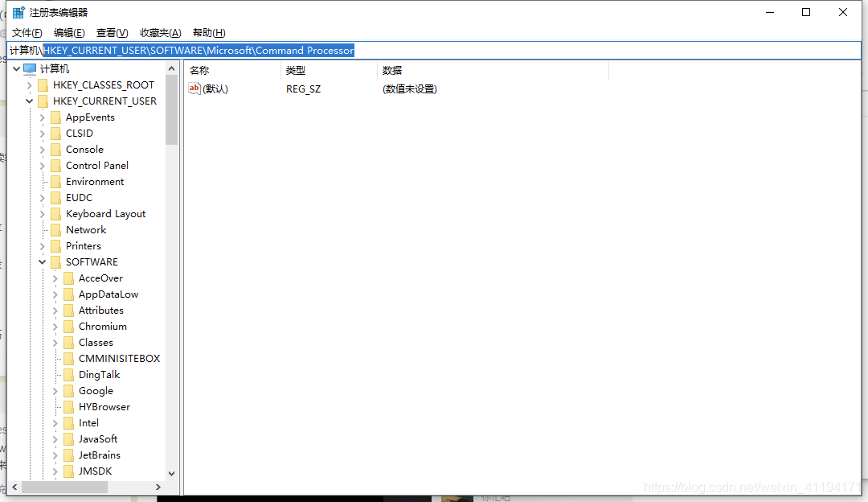The image size is (868, 502).
Task: Expand the Intel key
Action: [55, 423]
